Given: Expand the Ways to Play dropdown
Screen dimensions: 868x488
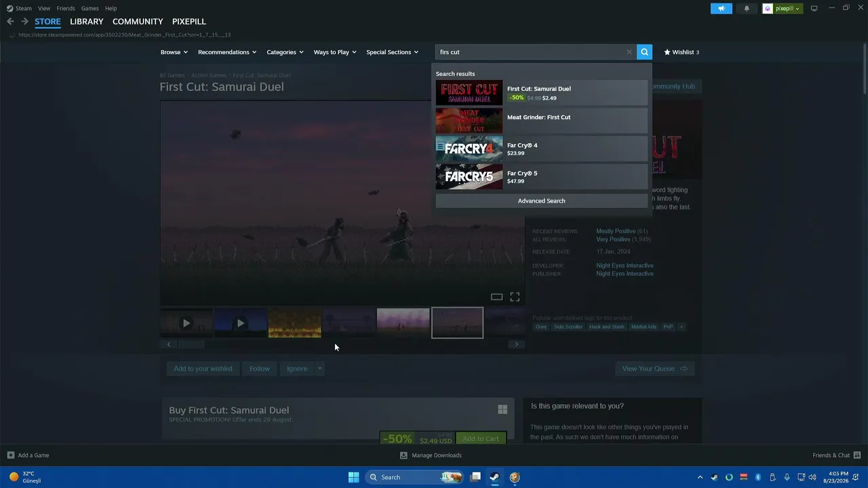Looking at the screenshot, I should pos(335,52).
